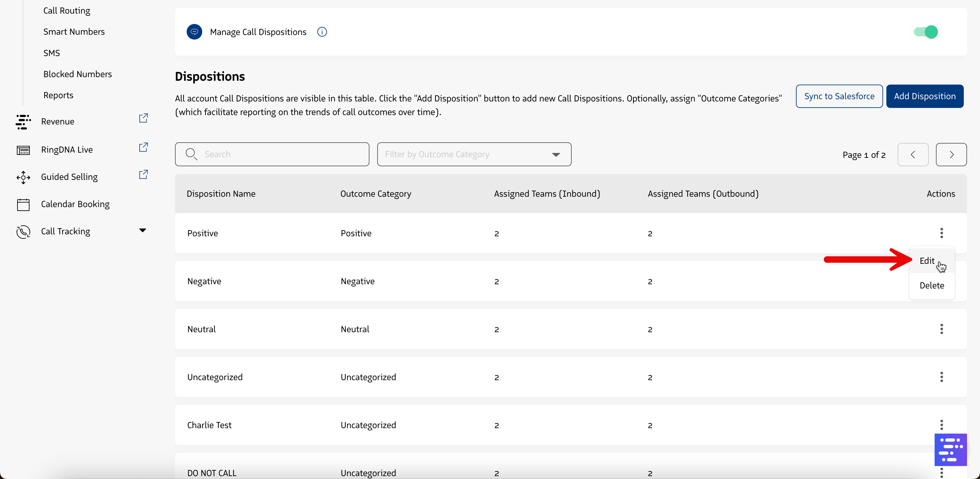Select Edit from the actions popup
This screenshot has height=479, width=980.
927,261
